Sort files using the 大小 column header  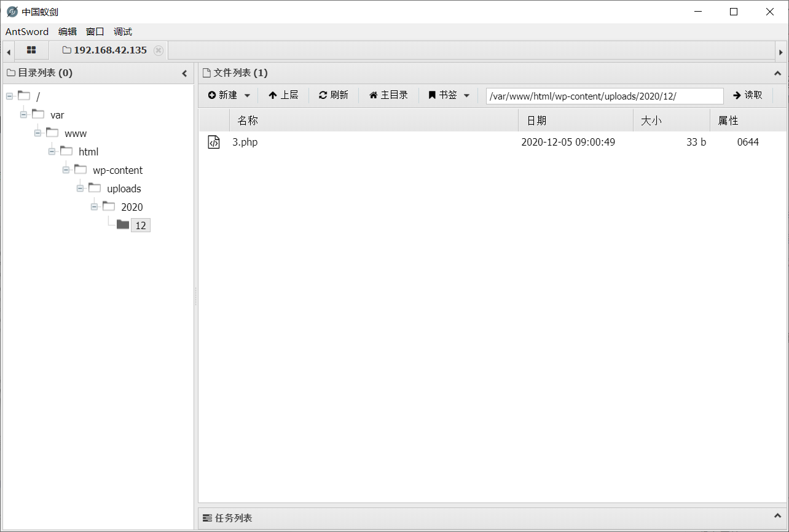651,120
